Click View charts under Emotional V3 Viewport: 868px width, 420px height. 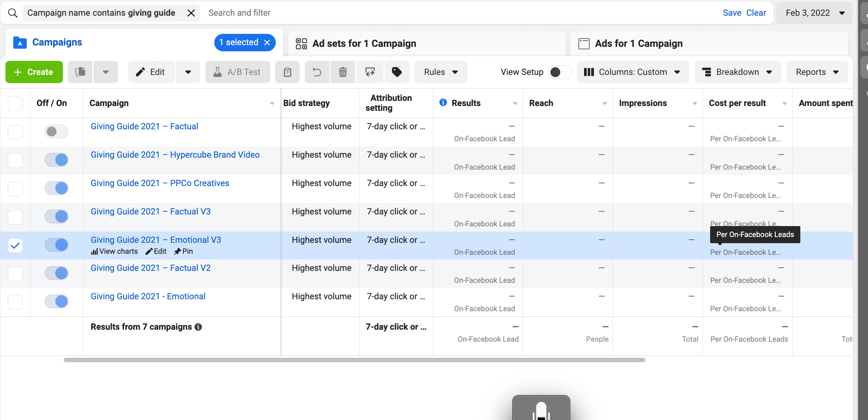114,251
